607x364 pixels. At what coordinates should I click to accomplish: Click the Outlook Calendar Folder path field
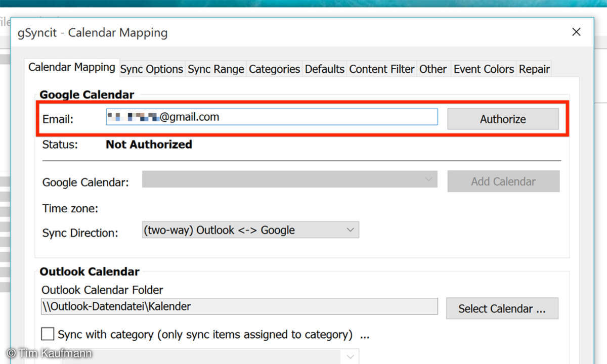(239, 306)
